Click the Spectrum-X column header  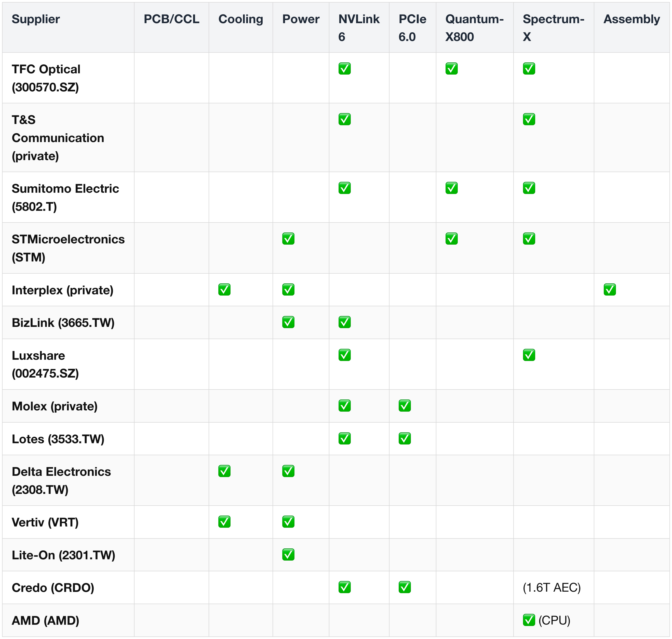tap(554, 27)
